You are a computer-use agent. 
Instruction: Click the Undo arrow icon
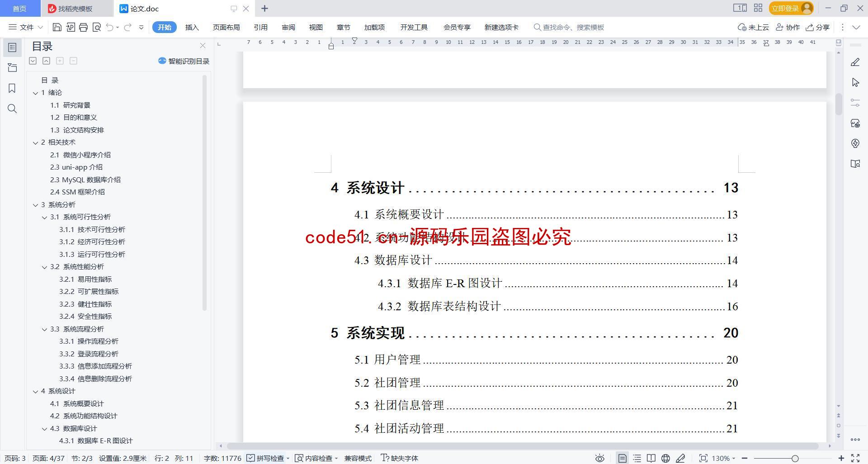pos(109,28)
